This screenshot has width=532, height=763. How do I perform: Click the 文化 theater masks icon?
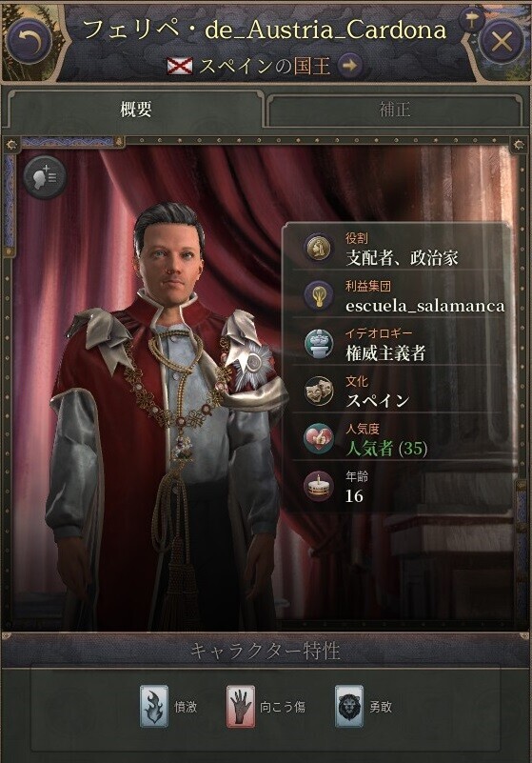[319, 392]
